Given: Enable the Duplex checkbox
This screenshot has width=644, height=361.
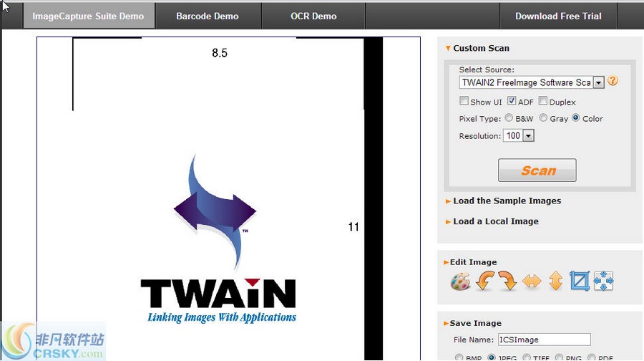Looking at the screenshot, I should click(543, 101).
